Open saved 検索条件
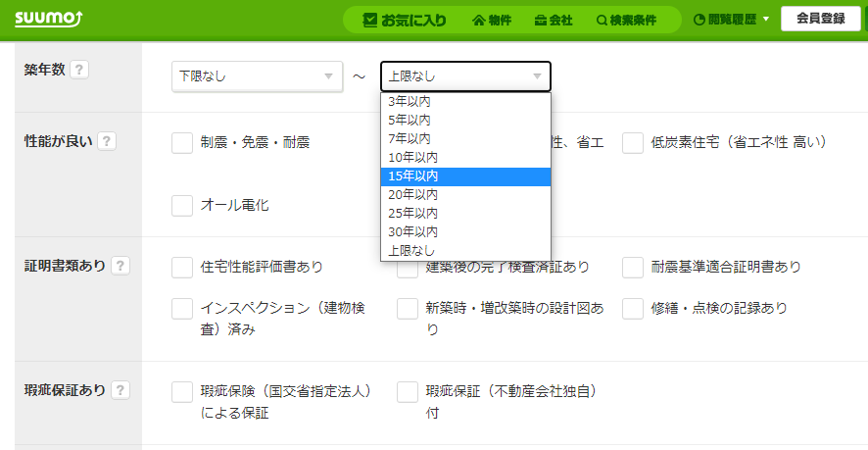The width and height of the screenshot is (868, 450). click(x=627, y=21)
